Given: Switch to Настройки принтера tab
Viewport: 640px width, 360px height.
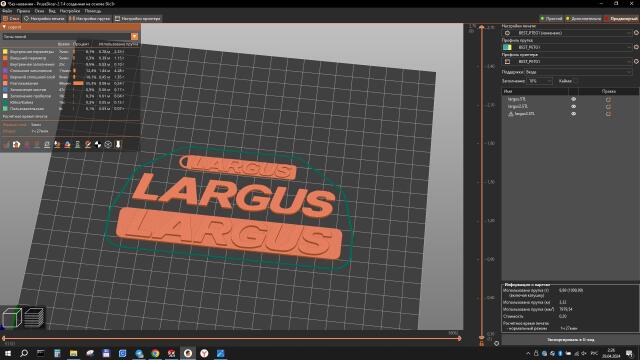Looking at the screenshot, I should (x=138, y=18).
